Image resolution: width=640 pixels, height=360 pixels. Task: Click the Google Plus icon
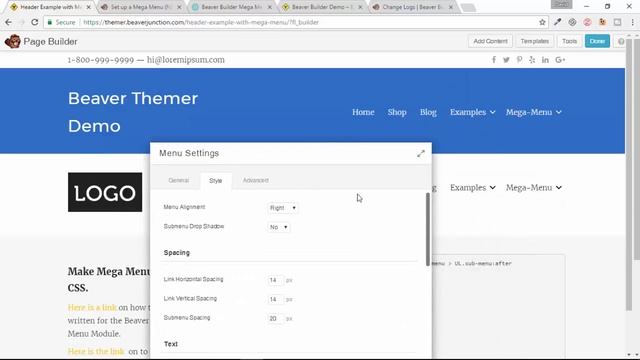pos(560,60)
